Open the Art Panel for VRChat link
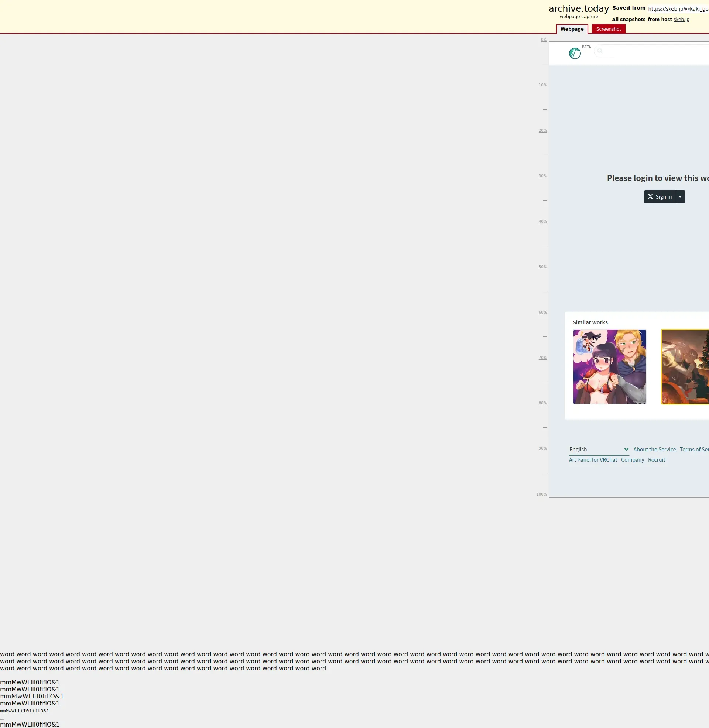Image resolution: width=709 pixels, height=728 pixels. tap(593, 460)
